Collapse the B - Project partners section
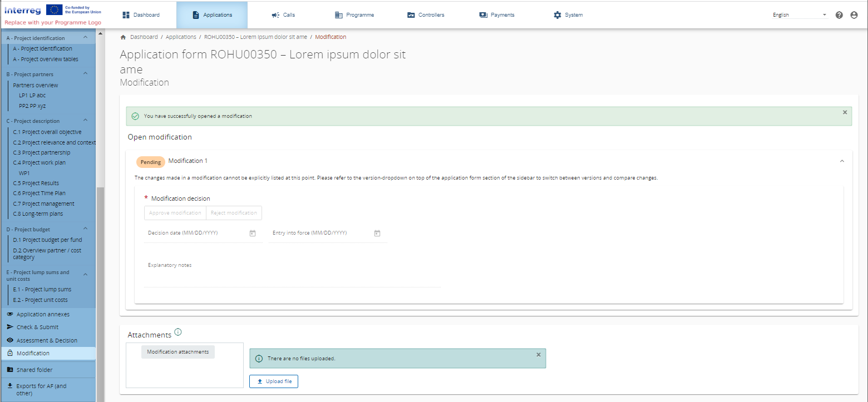 (85, 73)
